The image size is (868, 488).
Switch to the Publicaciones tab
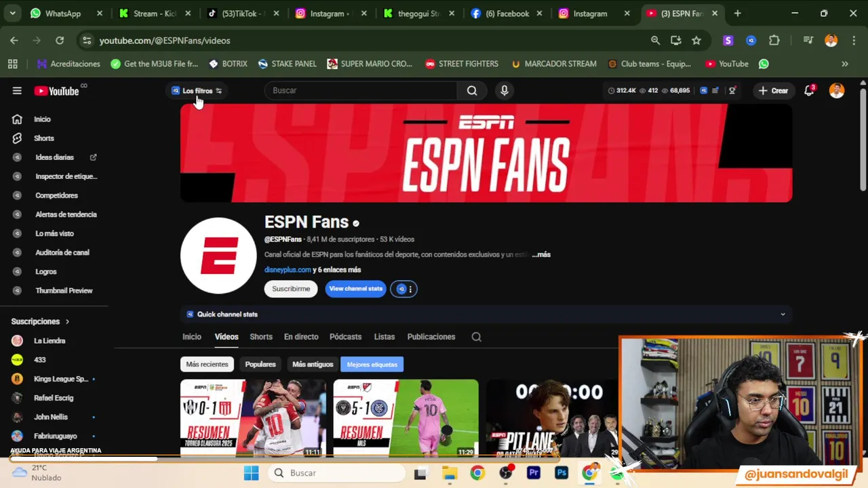click(431, 337)
